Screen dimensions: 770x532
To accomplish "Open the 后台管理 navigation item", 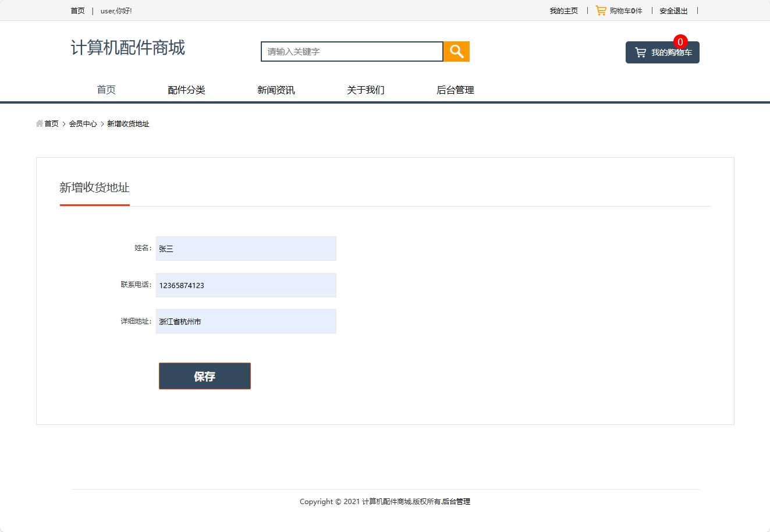I will click(x=456, y=90).
